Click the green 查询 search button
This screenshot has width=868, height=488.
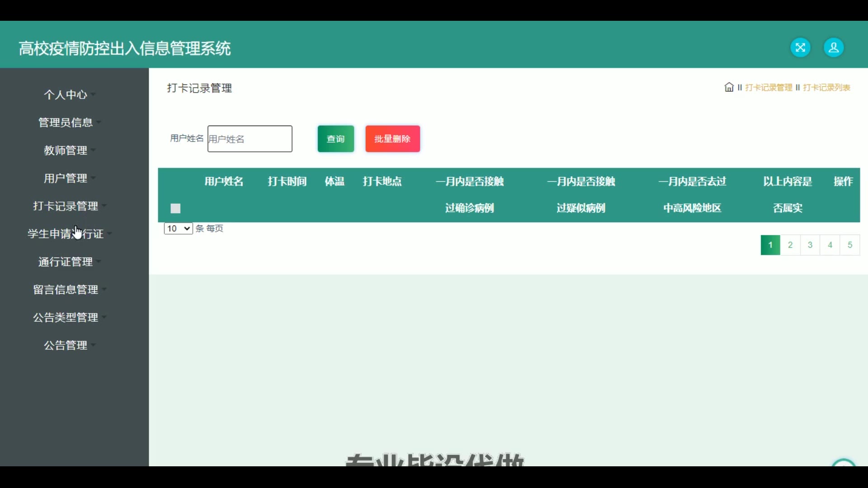tap(335, 139)
